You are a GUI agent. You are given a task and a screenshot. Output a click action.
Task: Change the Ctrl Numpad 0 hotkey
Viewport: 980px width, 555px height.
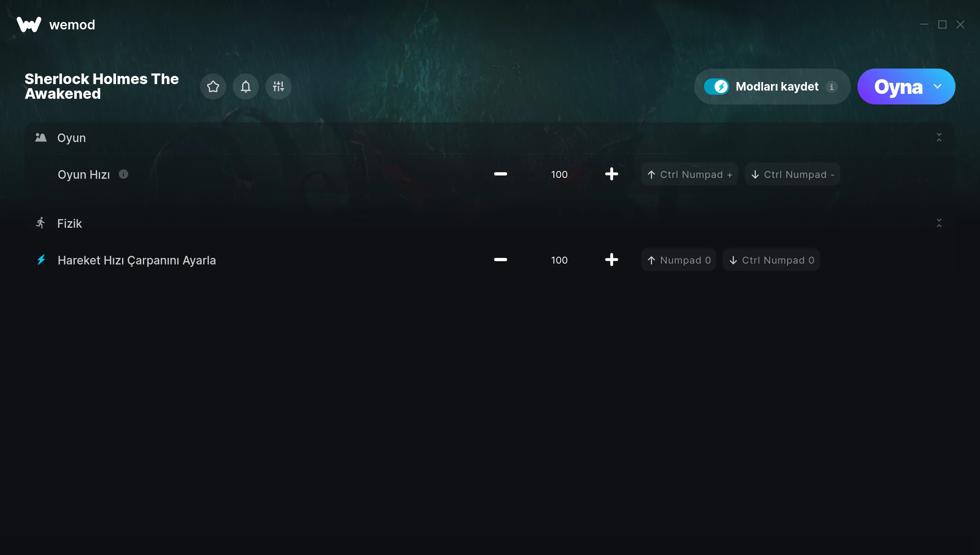pyautogui.click(x=771, y=260)
